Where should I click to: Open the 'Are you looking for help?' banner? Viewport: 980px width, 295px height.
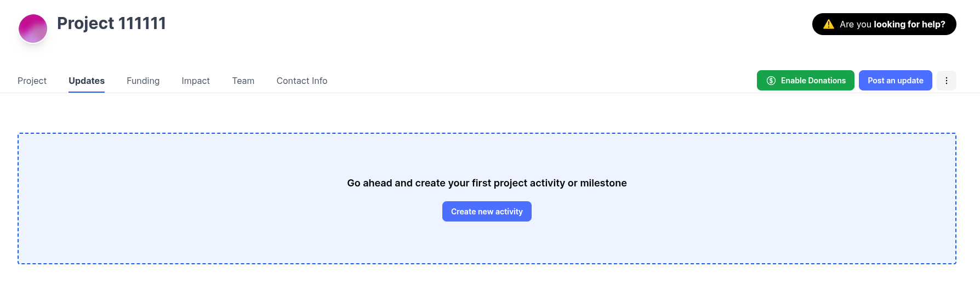coord(884,24)
